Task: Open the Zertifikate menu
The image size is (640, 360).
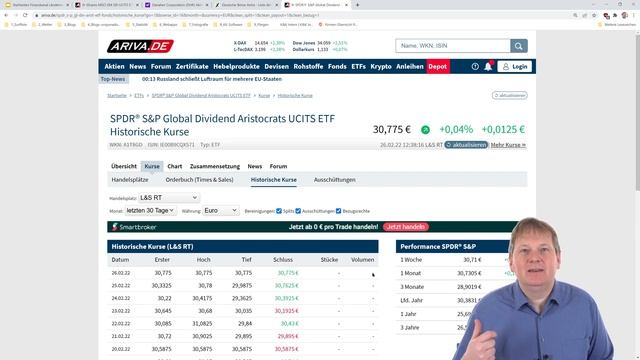Action: pos(192,66)
